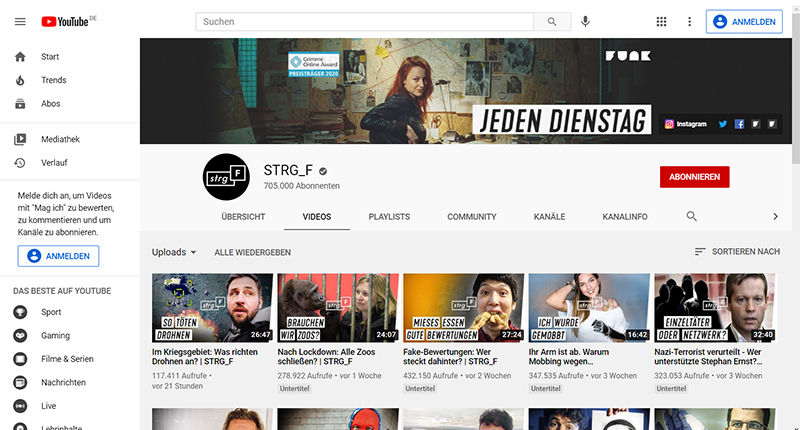The height and width of the screenshot is (430, 800).
Task: Select the Videos tab
Action: click(x=317, y=217)
